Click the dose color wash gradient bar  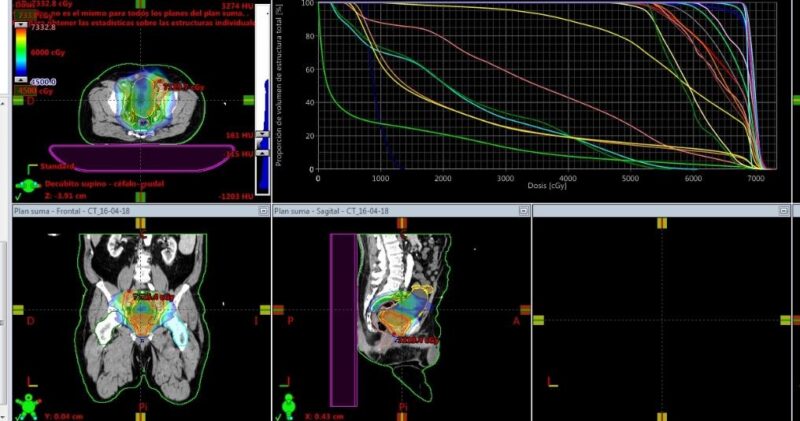point(20,48)
